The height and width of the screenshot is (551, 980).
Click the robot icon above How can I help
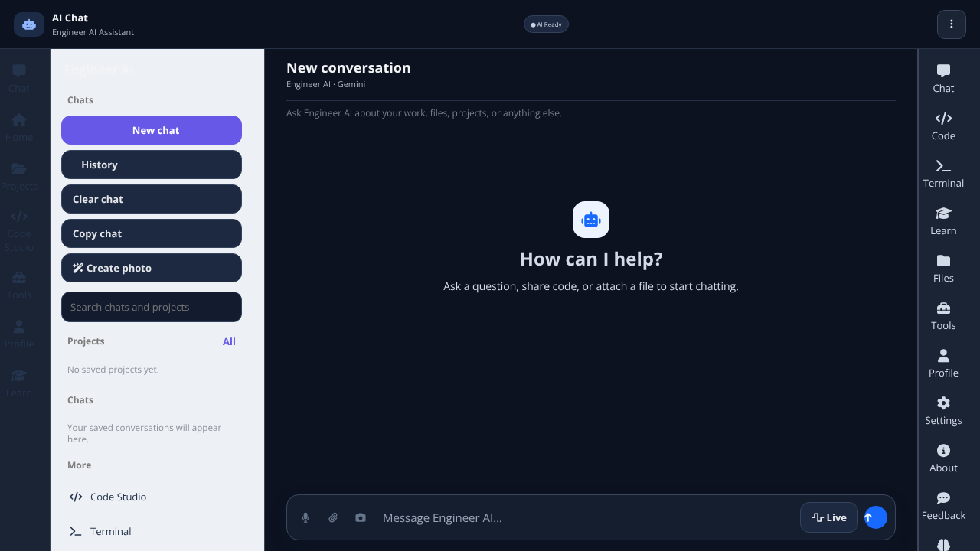click(x=591, y=220)
